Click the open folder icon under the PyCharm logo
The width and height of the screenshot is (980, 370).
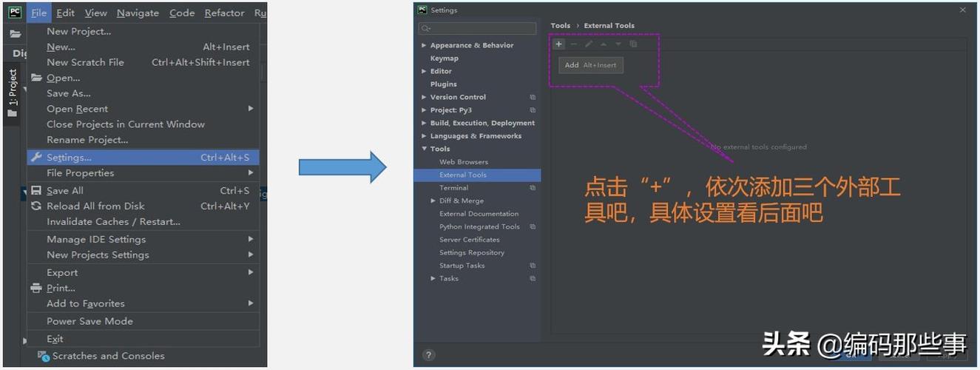tap(15, 33)
